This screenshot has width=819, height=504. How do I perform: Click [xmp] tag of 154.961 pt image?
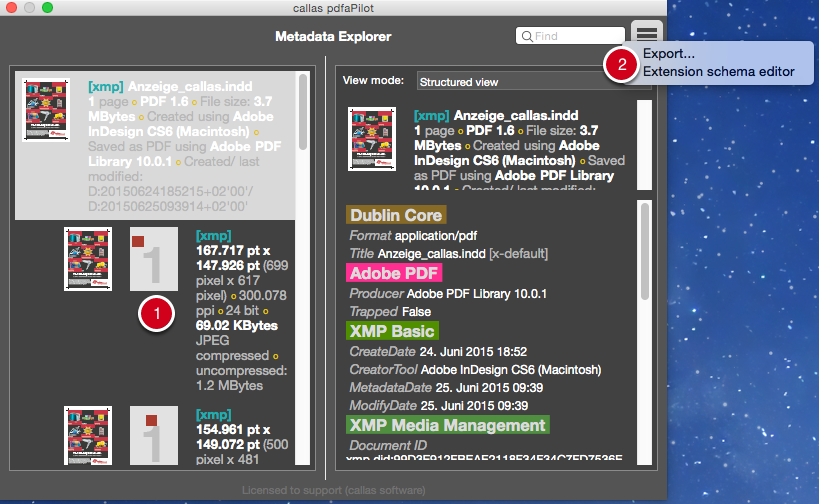click(213, 415)
